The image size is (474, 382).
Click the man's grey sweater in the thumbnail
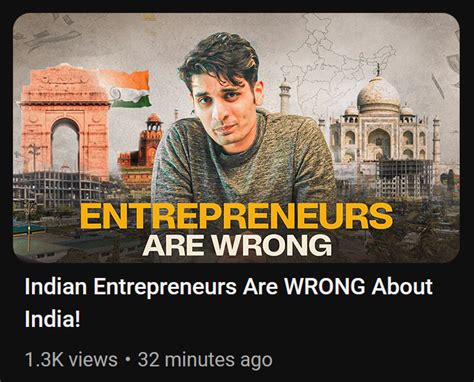[x=243, y=167]
